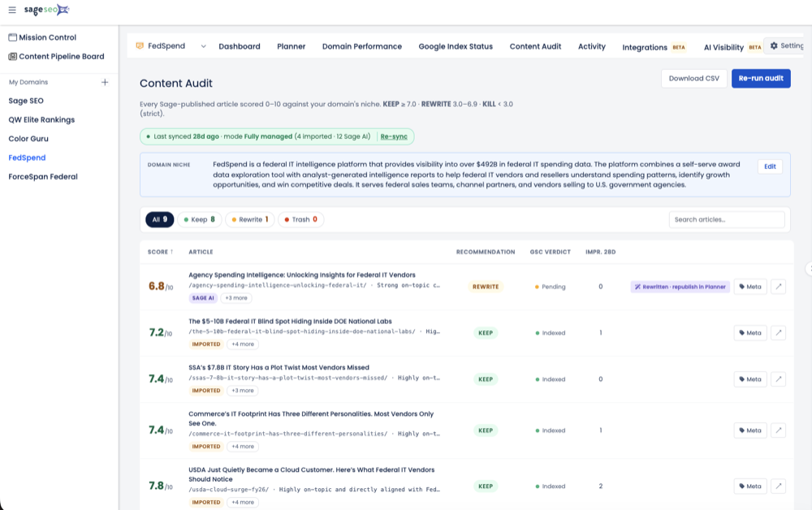Expand +3 more tags on SSA's row
Image resolution: width=812 pixels, height=510 pixels.
pyautogui.click(x=243, y=391)
